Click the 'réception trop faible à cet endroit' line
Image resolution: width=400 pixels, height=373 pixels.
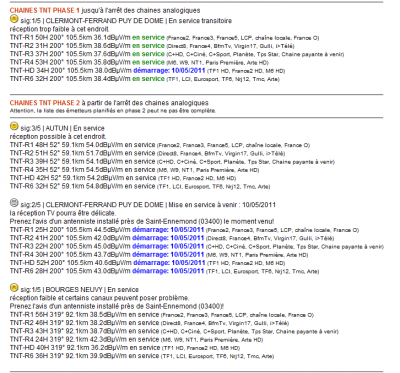[x=59, y=29]
